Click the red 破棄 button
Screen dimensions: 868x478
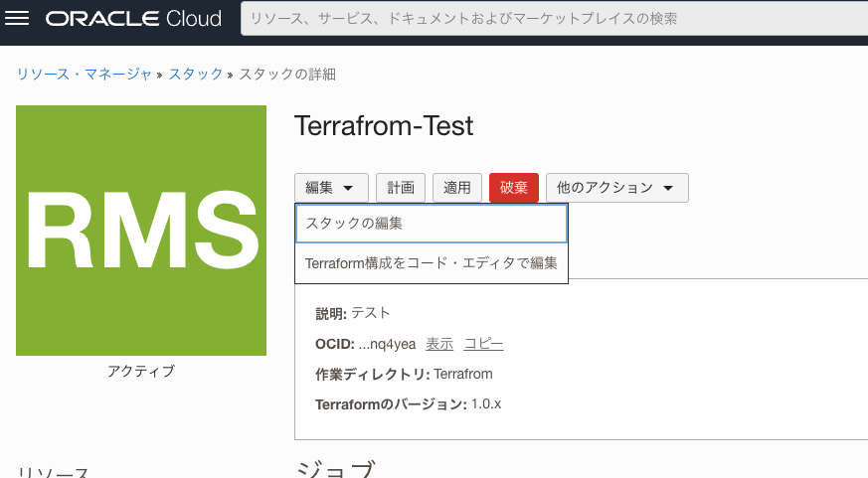514,188
